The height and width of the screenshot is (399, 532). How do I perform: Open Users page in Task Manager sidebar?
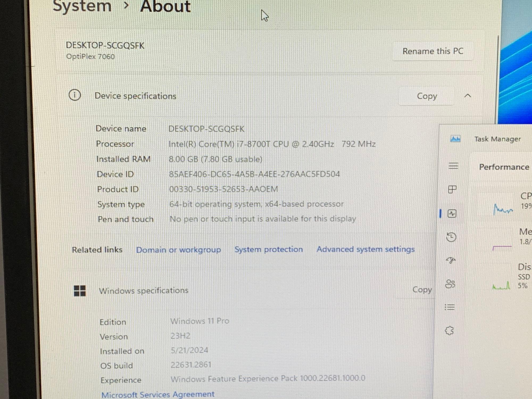point(450,284)
